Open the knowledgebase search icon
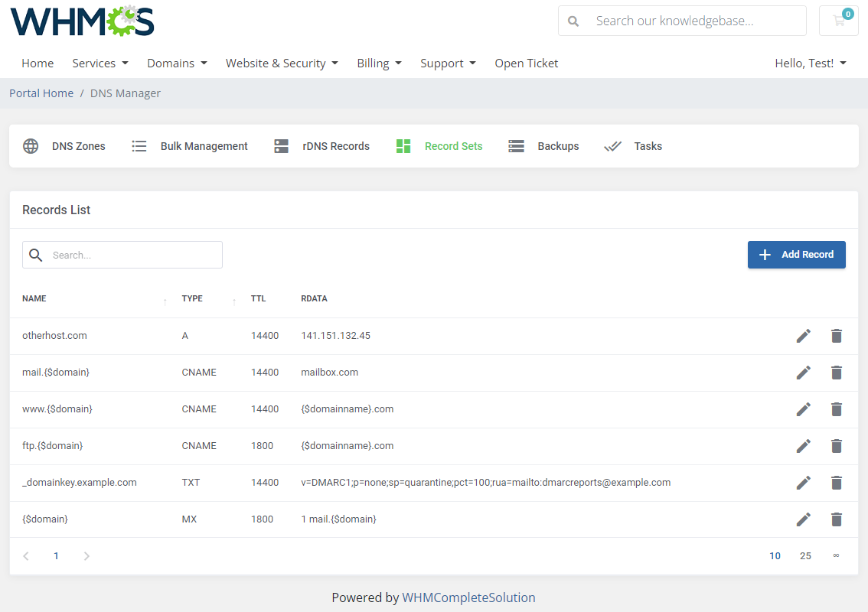 pos(573,21)
